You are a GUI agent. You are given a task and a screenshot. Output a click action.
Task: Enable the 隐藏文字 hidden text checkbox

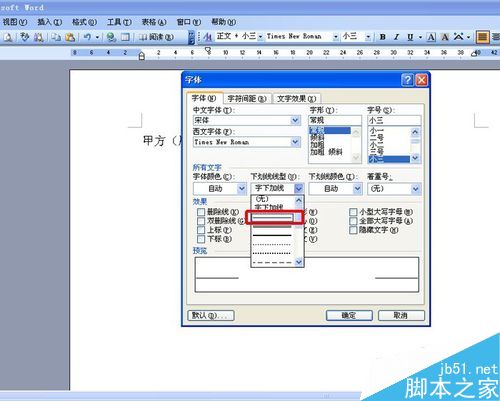click(353, 230)
